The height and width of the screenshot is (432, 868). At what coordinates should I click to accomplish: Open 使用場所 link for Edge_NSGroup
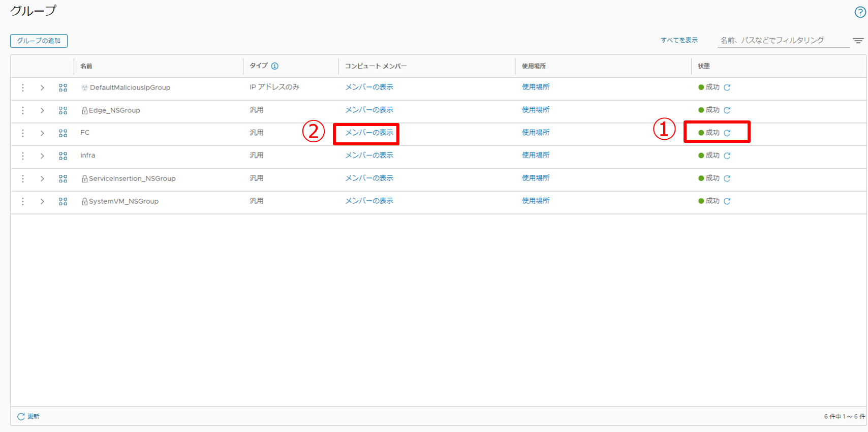tap(535, 110)
